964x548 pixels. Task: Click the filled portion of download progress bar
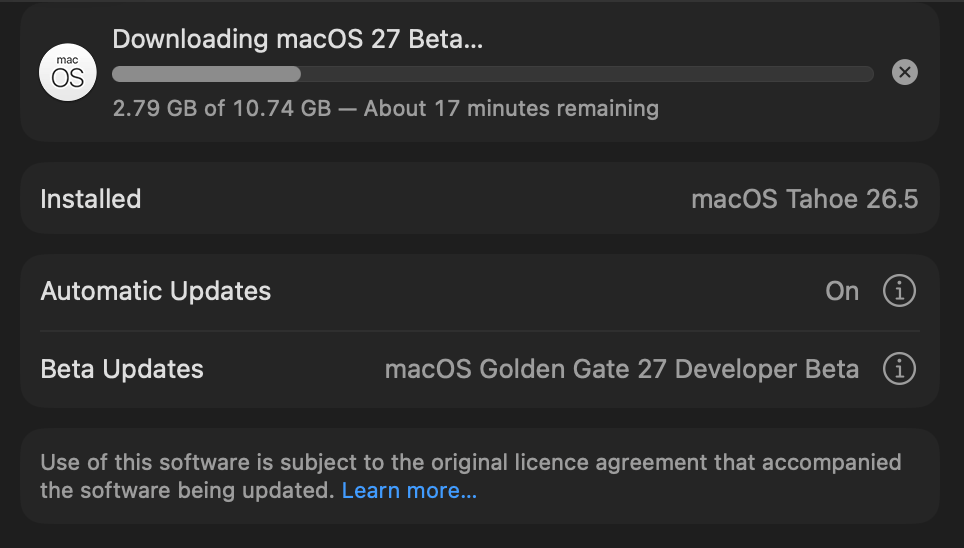(206, 74)
